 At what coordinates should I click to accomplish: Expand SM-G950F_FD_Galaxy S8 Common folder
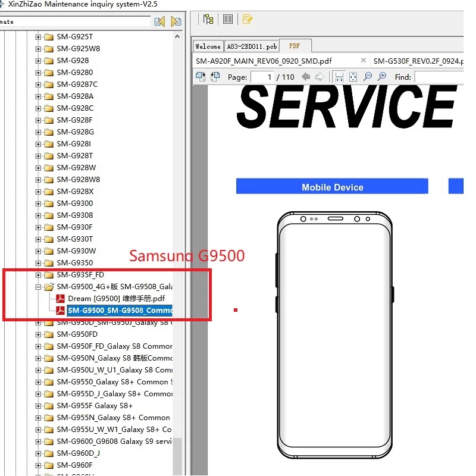coord(38,346)
